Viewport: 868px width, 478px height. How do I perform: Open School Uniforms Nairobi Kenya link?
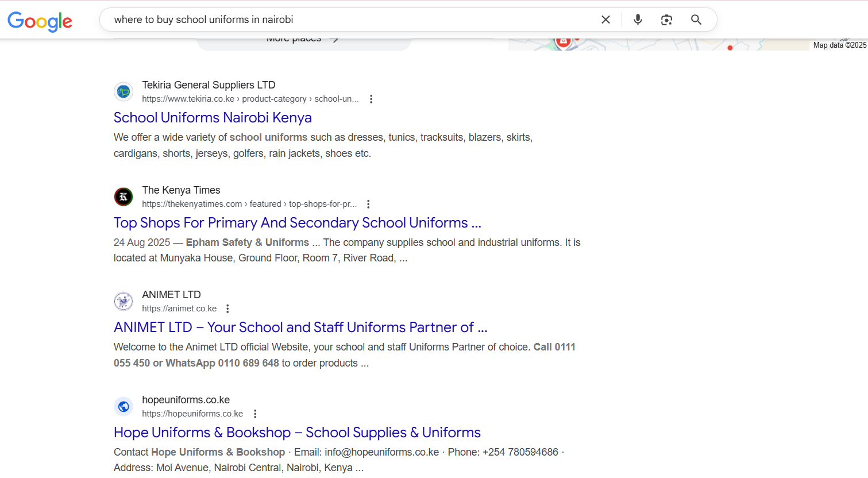pyautogui.click(x=213, y=118)
